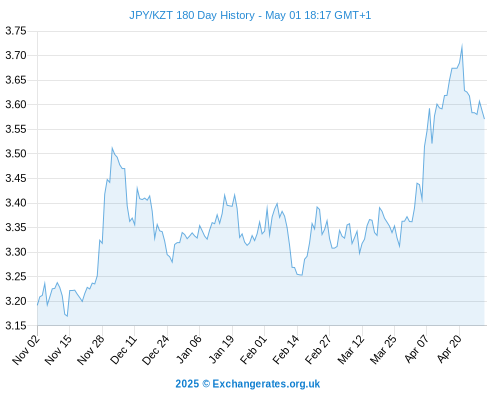Select the Dec 11 date label
The width and height of the screenshot is (495, 400).
pos(124,350)
